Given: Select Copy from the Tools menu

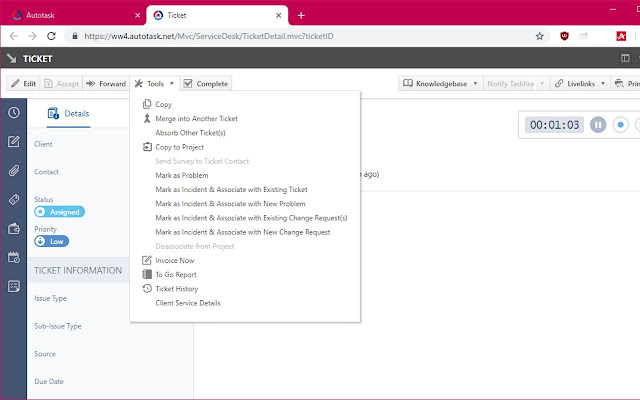Looking at the screenshot, I should [x=163, y=104].
